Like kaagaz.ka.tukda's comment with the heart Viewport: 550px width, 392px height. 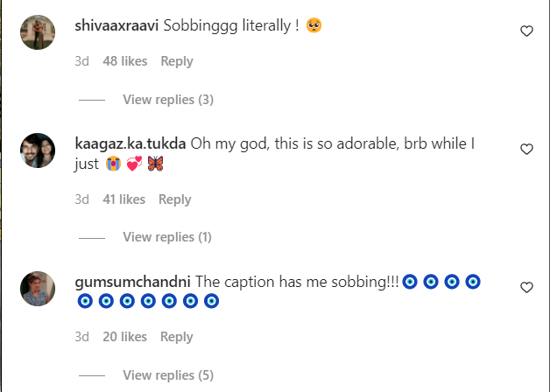pos(526,150)
